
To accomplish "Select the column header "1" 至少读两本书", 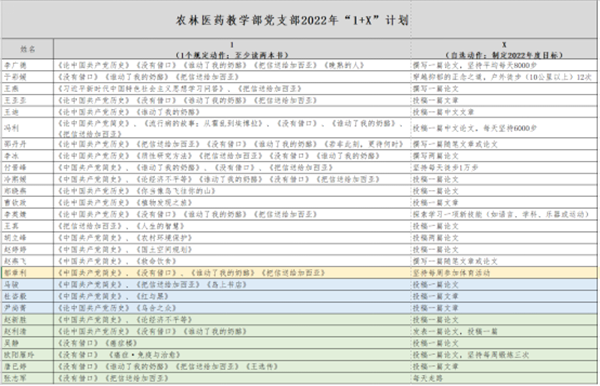I will point(232,49).
